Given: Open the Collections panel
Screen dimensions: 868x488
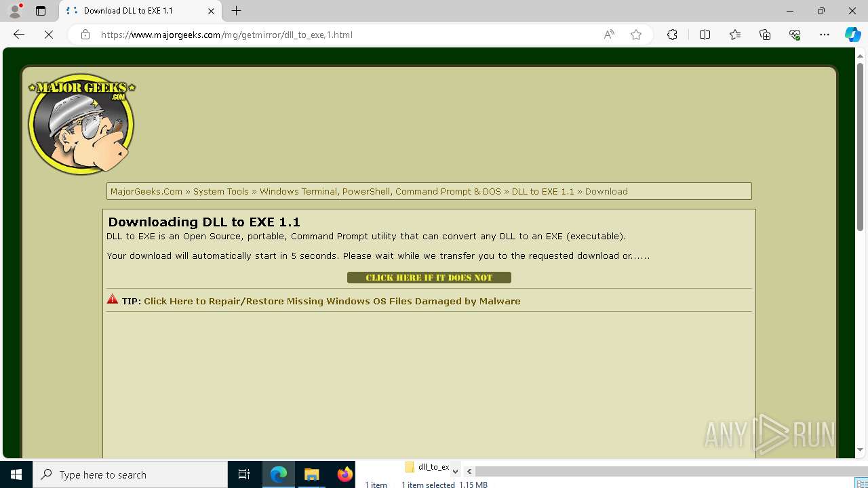Looking at the screenshot, I should tap(765, 35).
